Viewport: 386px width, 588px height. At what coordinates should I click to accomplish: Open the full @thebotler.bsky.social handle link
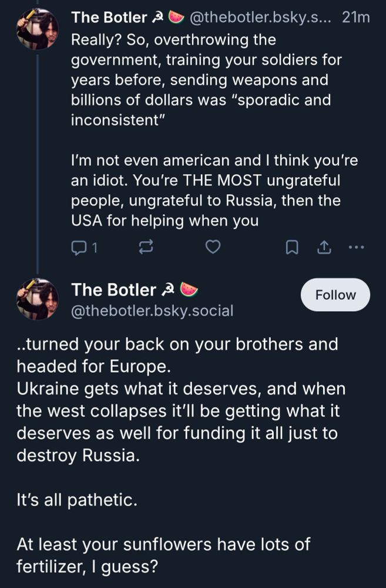pos(152,310)
